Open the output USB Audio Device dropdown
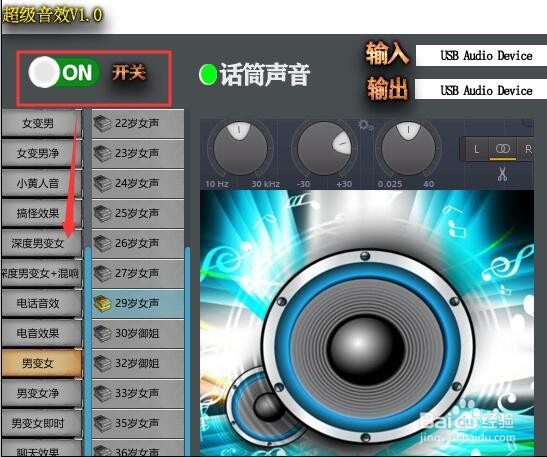Image resolution: width=547 pixels, height=457 pixels. [481, 90]
